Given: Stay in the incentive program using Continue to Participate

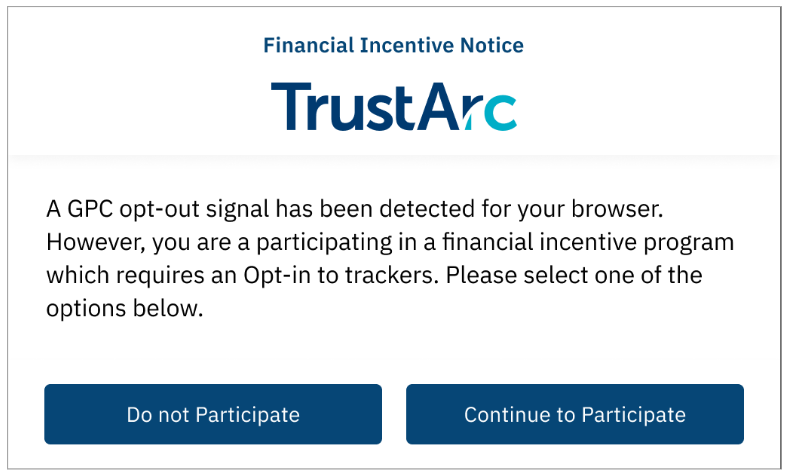Looking at the screenshot, I should click(575, 414).
